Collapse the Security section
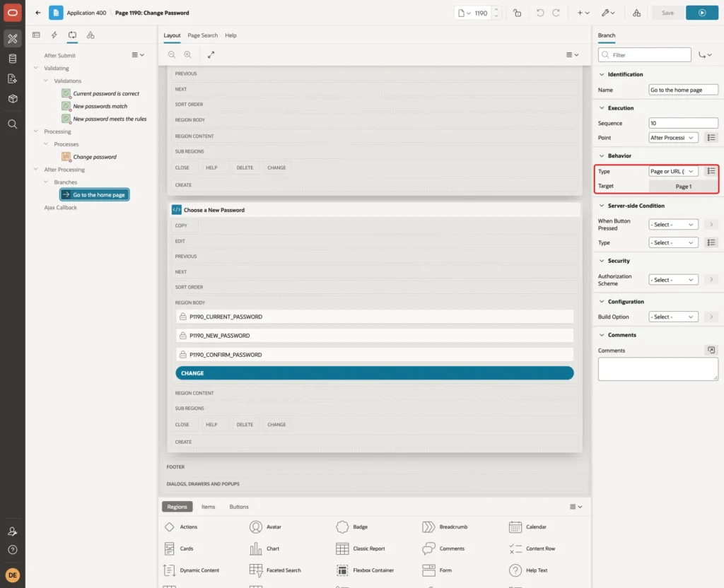Image resolution: width=724 pixels, height=588 pixels. click(602, 261)
